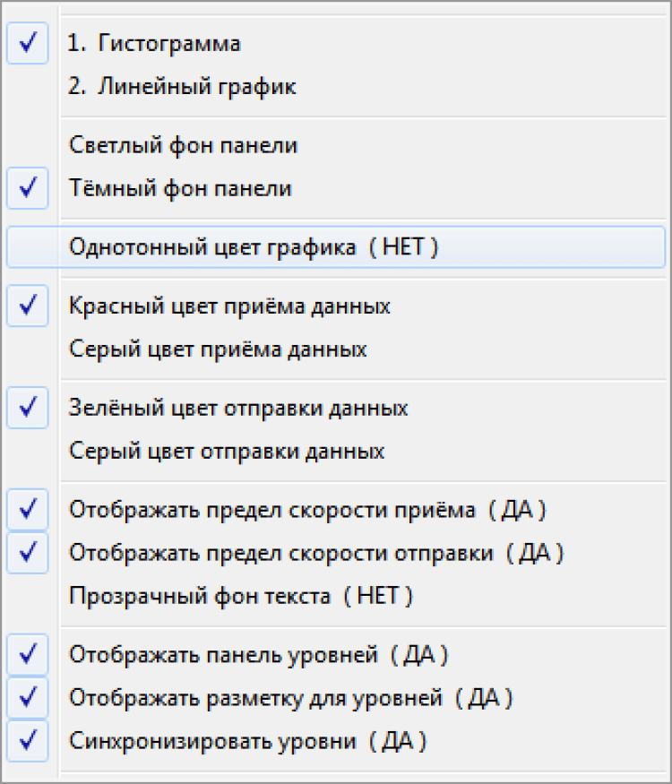Toggle Однотонный цвет графика option
The width and height of the screenshot is (672, 784).
pyautogui.click(x=254, y=247)
